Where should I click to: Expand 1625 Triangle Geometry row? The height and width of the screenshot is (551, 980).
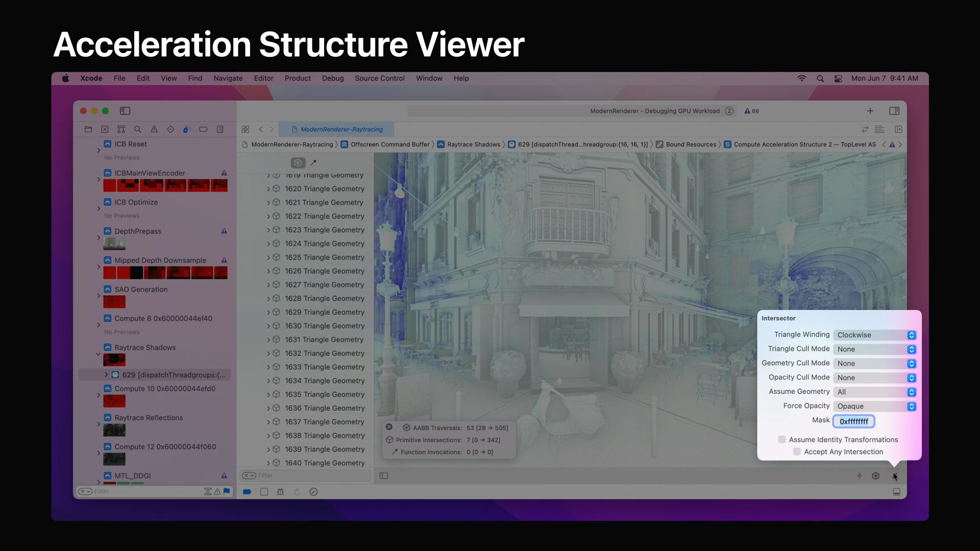click(268, 258)
